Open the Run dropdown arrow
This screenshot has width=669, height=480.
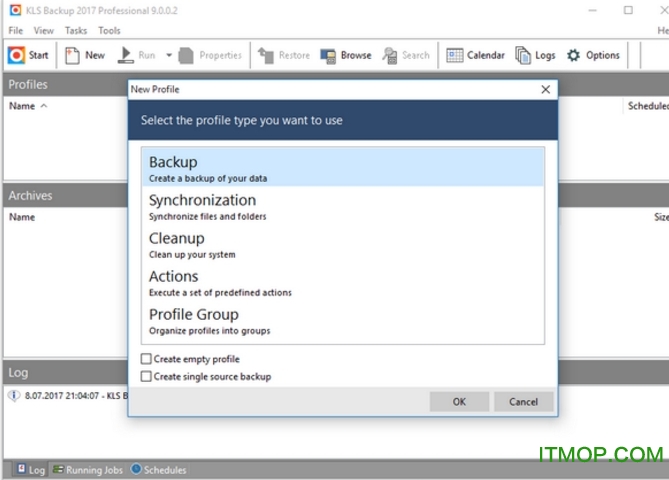click(x=169, y=55)
